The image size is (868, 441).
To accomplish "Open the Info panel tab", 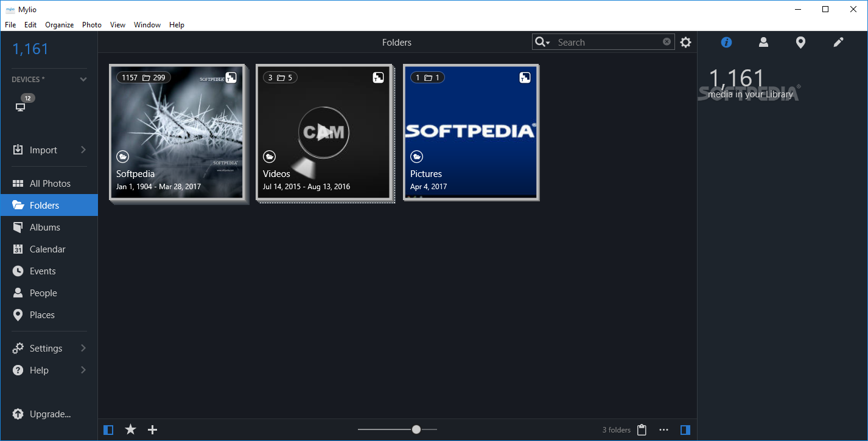I will click(726, 42).
